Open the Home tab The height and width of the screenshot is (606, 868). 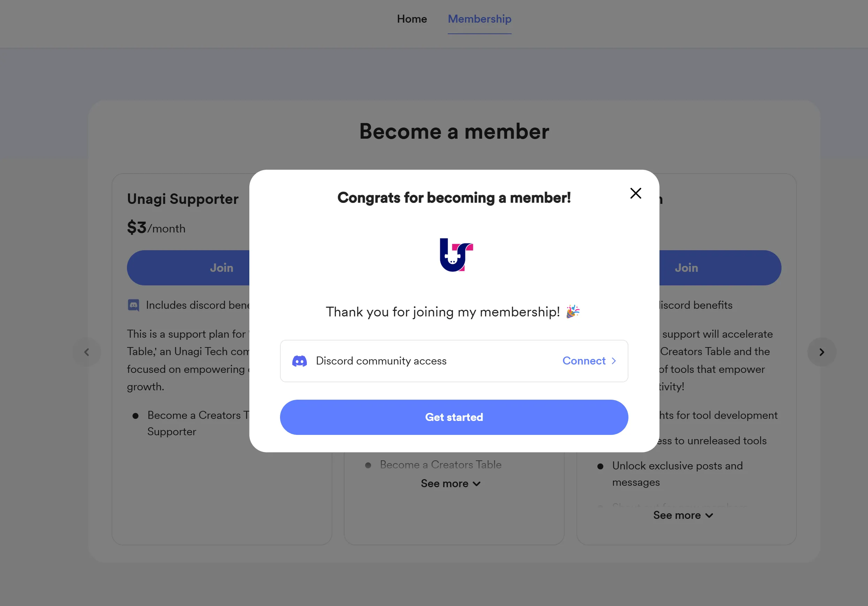(412, 19)
